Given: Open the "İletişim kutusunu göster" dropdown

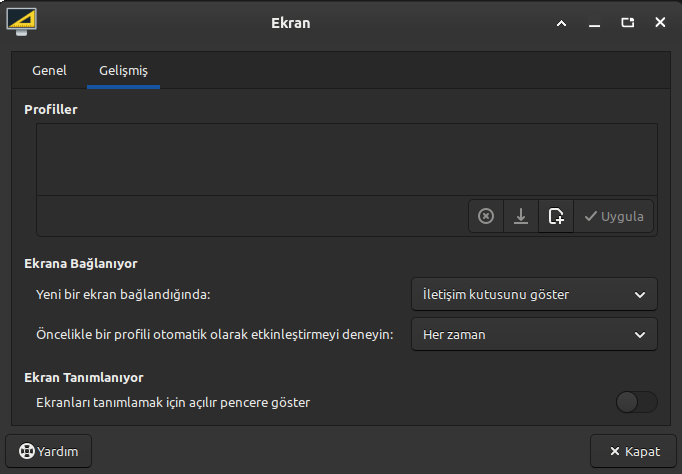Looking at the screenshot, I should (x=534, y=295).
